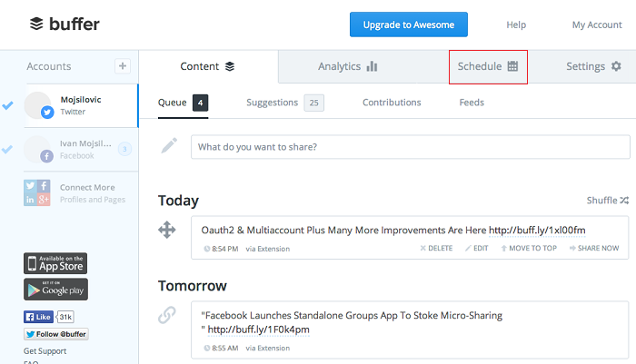Click the 'What do you want to share?' field
Image resolution: width=636 pixels, height=364 pixels.
tap(410, 146)
